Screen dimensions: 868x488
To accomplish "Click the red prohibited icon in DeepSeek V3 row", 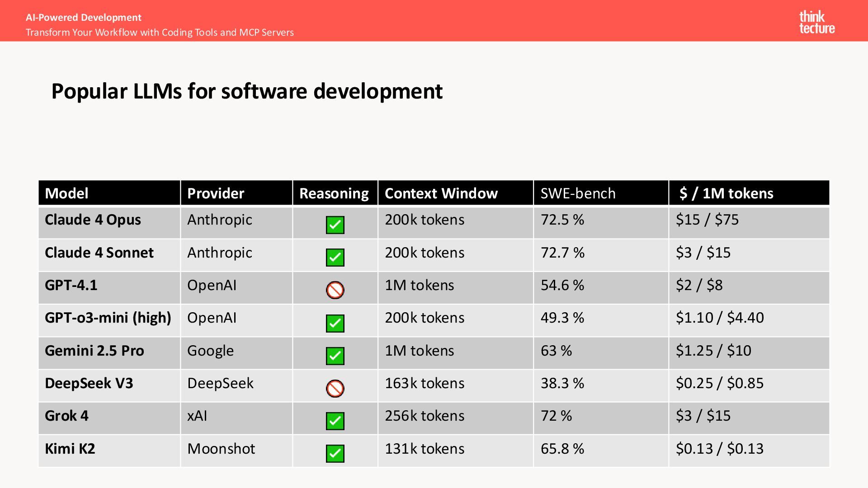I will click(x=335, y=389).
